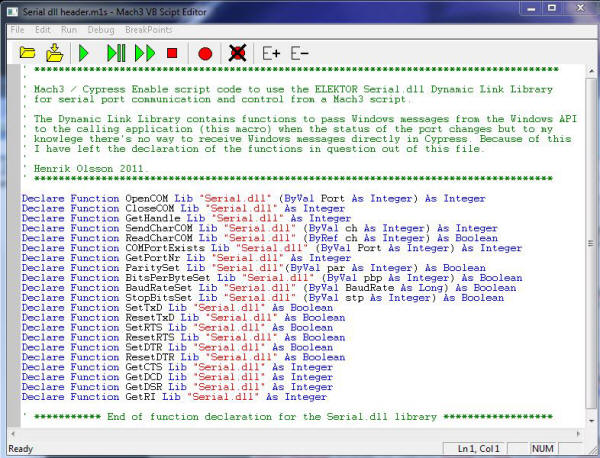Click the GetCTS function name

click(x=143, y=368)
